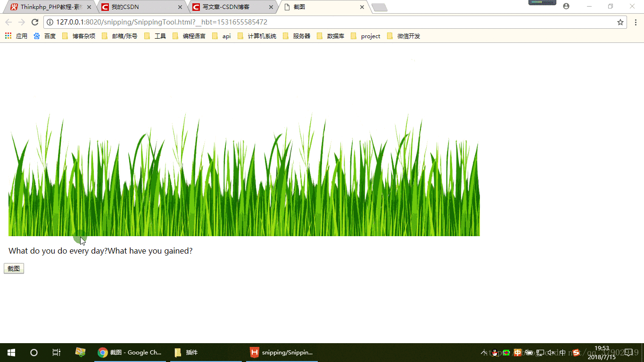Open Chrome's three-dot menu

click(x=636, y=22)
